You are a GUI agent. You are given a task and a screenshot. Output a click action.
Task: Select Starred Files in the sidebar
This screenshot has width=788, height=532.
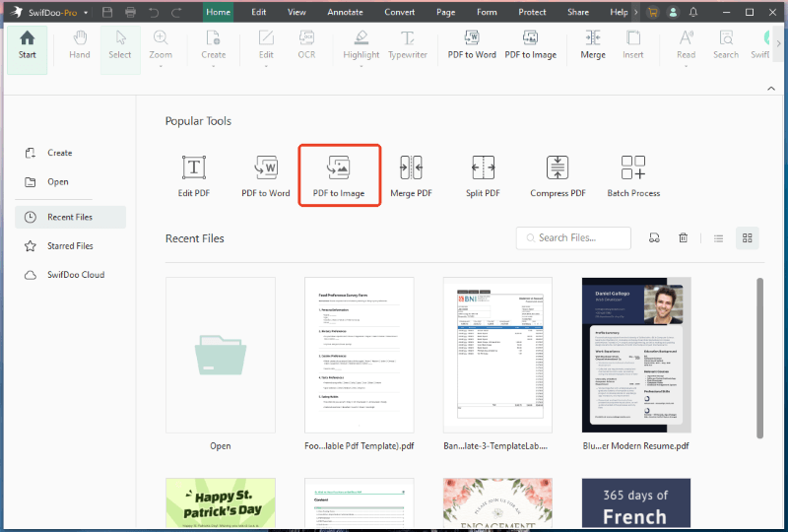(x=59, y=246)
